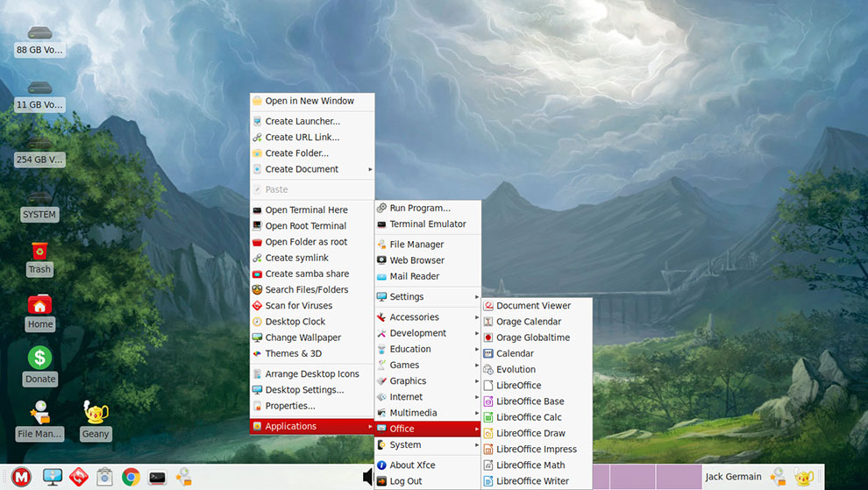This screenshot has width=868, height=490.
Task: Select Create URL Link
Action: (312, 137)
